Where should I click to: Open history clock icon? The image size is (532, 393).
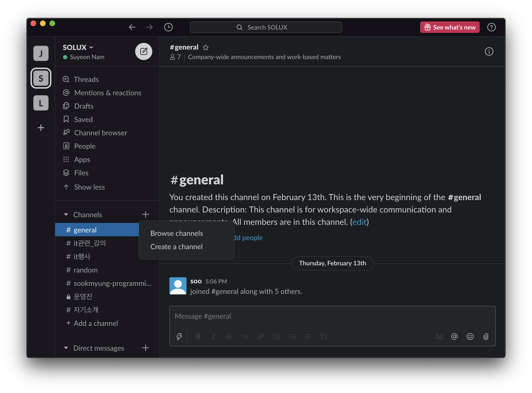click(x=168, y=27)
